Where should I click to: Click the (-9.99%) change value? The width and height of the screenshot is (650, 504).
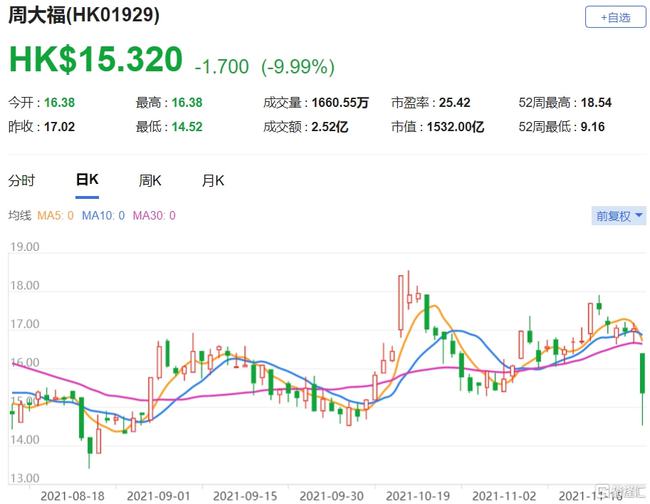(x=298, y=67)
